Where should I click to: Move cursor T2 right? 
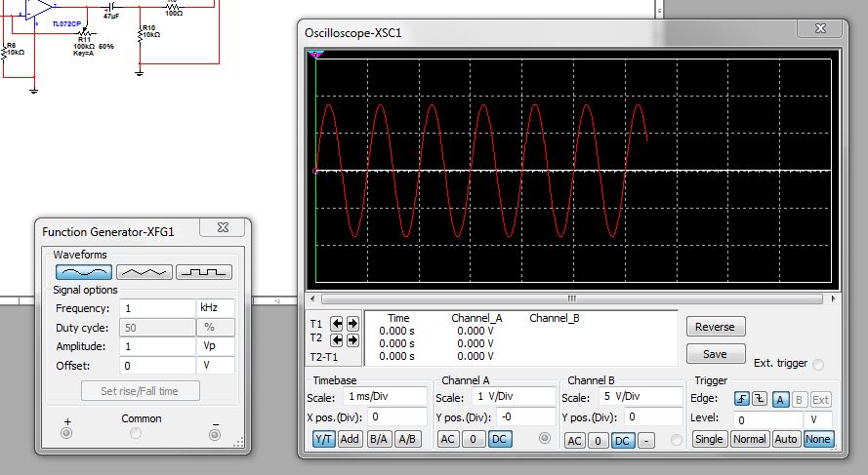pos(352,340)
